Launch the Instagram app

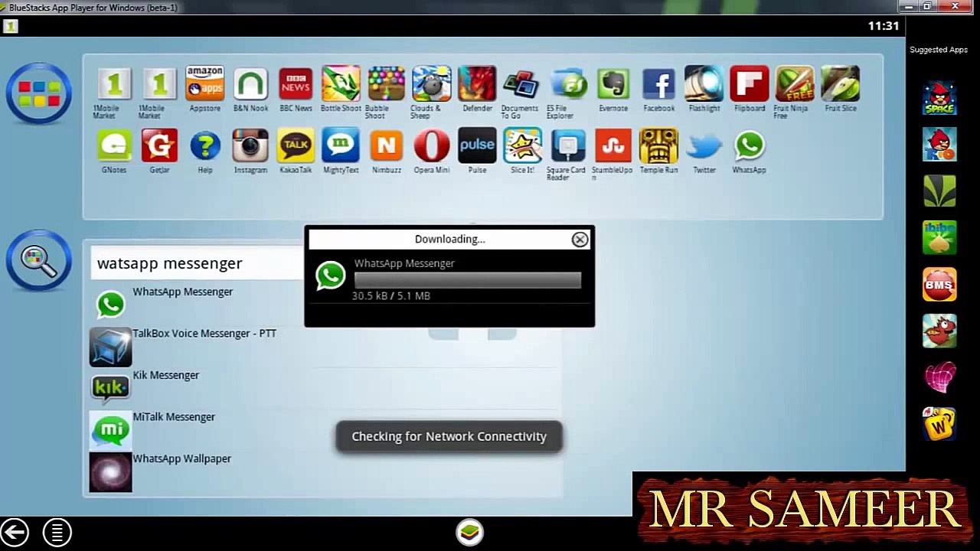pyautogui.click(x=250, y=145)
